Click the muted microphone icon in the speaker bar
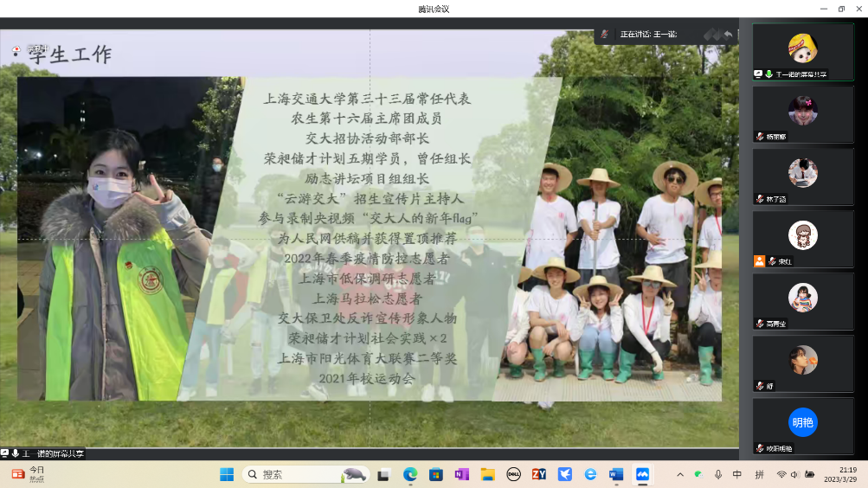This screenshot has height=488, width=868. click(x=605, y=35)
